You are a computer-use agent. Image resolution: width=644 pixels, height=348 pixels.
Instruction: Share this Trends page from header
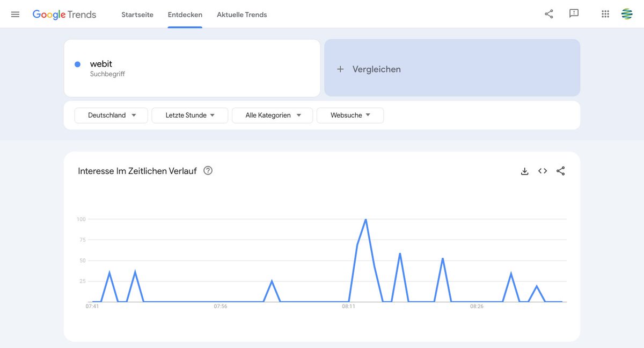548,14
